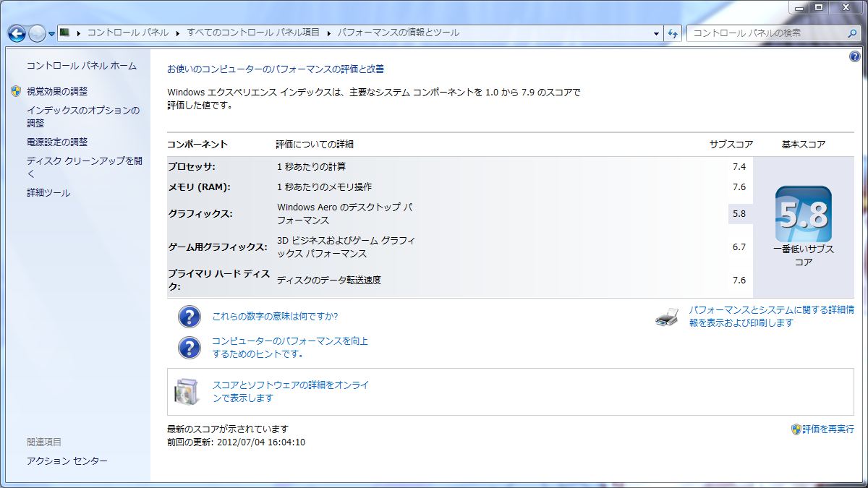This screenshot has width=868, height=488.
Task: Click 1 秒あたりのメモリ操作 description text
Action: 325,187
